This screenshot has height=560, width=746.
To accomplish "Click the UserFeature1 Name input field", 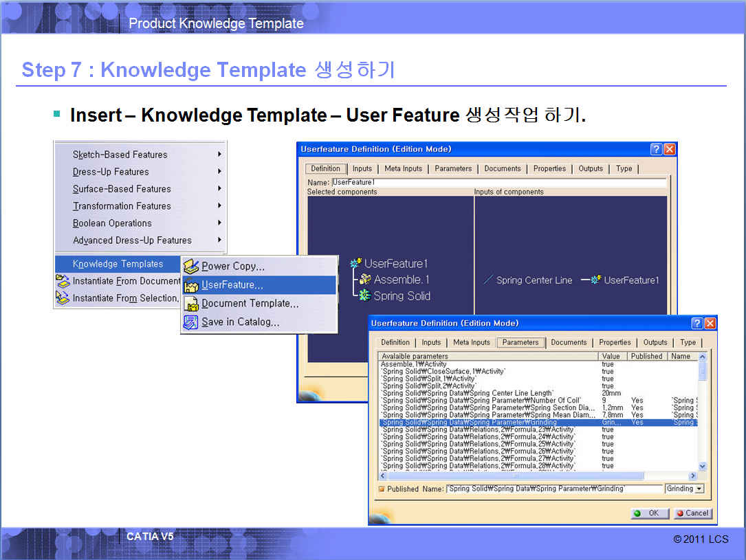I will point(498,183).
